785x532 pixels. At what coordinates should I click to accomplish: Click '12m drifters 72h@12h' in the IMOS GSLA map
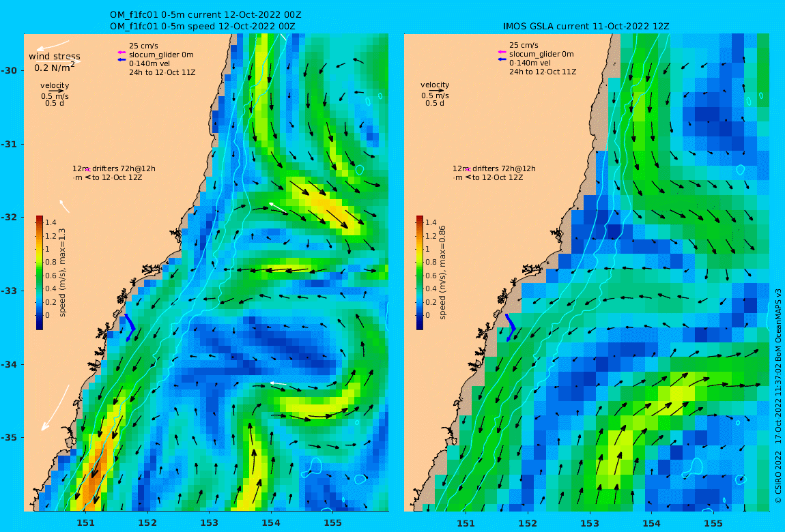(x=494, y=168)
